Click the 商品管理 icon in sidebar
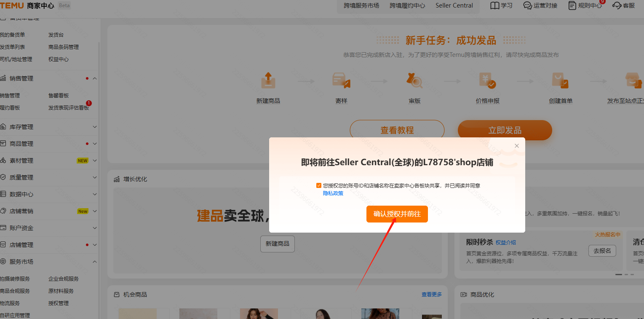Image resolution: width=644 pixels, height=319 pixels. (3, 144)
